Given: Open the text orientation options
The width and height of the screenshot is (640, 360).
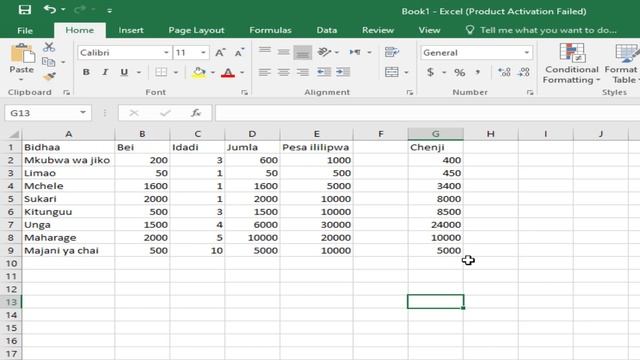Looking at the screenshot, I should pos(328,52).
